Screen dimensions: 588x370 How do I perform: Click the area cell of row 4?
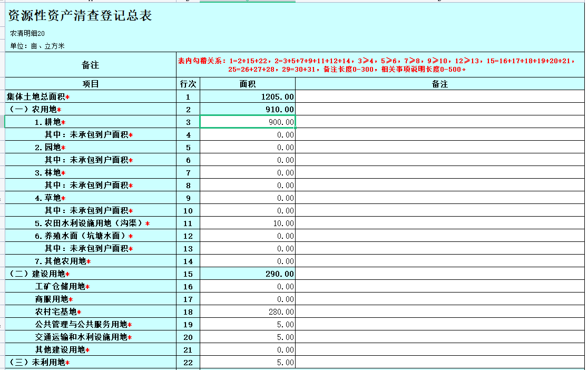(x=248, y=134)
